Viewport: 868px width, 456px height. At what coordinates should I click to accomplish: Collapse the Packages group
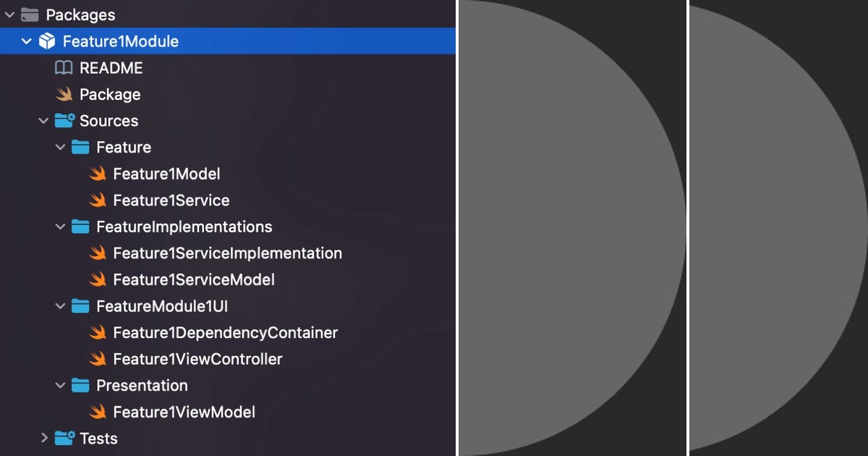pyautogui.click(x=10, y=14)
